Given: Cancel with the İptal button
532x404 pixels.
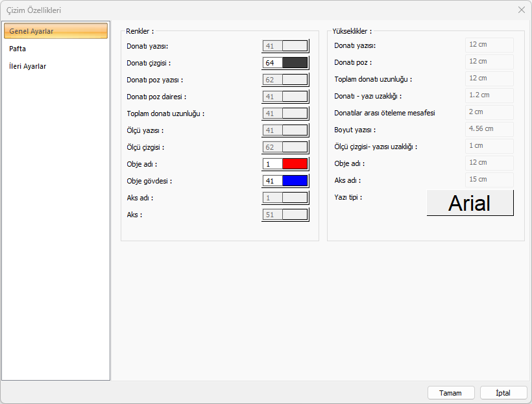Looking at the screenshot, I should (x=503, y=393).
